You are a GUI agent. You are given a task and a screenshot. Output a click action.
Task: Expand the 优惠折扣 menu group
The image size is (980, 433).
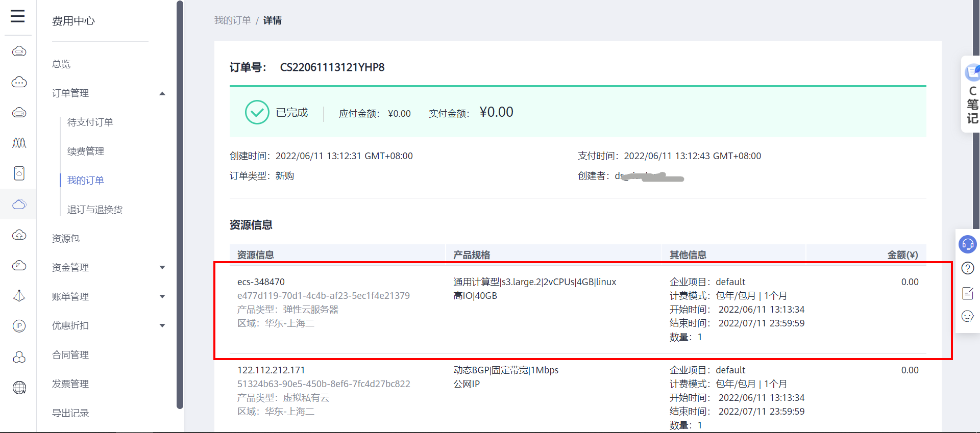point(162,325)
